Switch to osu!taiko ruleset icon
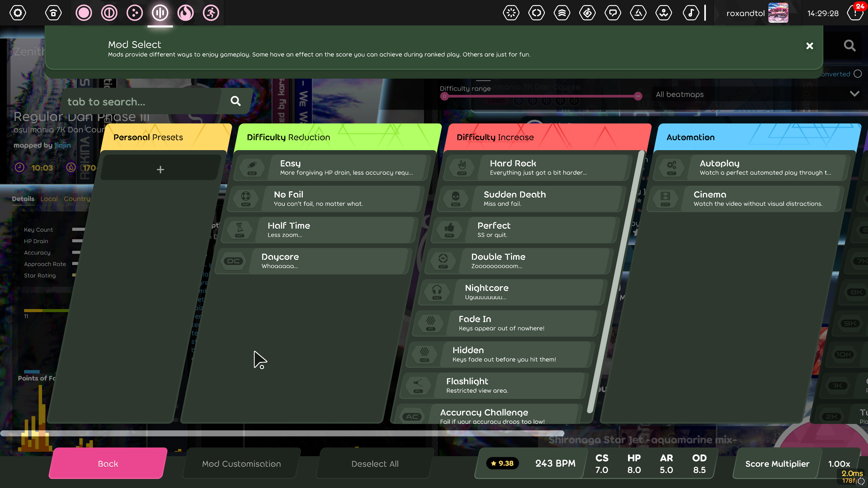Viewport: 868px width, 488px height. point(109,13)
